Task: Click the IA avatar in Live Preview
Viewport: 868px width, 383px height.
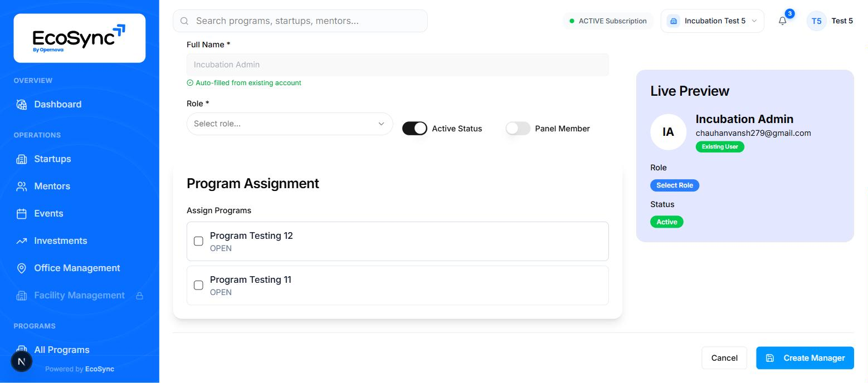Action: pyautogui.click(x=668, y=132)
